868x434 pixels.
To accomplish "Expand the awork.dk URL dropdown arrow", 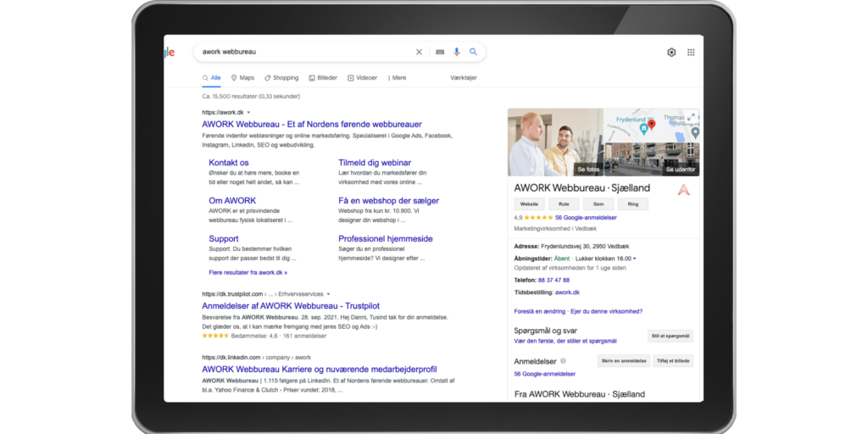I will pyautogui.click(x=248, y=113).
